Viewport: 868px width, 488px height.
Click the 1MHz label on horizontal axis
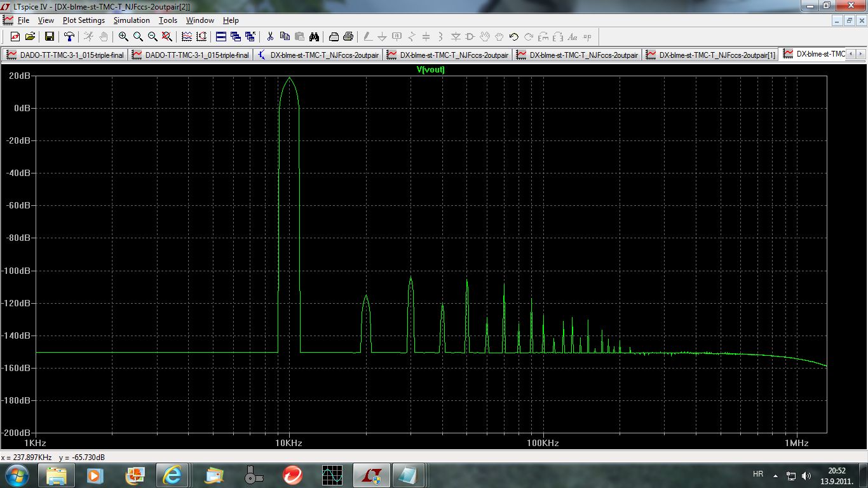click(x=796, y=443)
